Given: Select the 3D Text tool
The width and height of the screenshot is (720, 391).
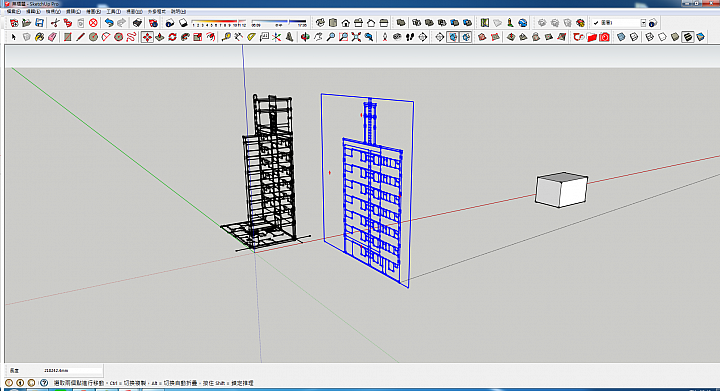Looking at the screenshot, I should pos(289,37).
